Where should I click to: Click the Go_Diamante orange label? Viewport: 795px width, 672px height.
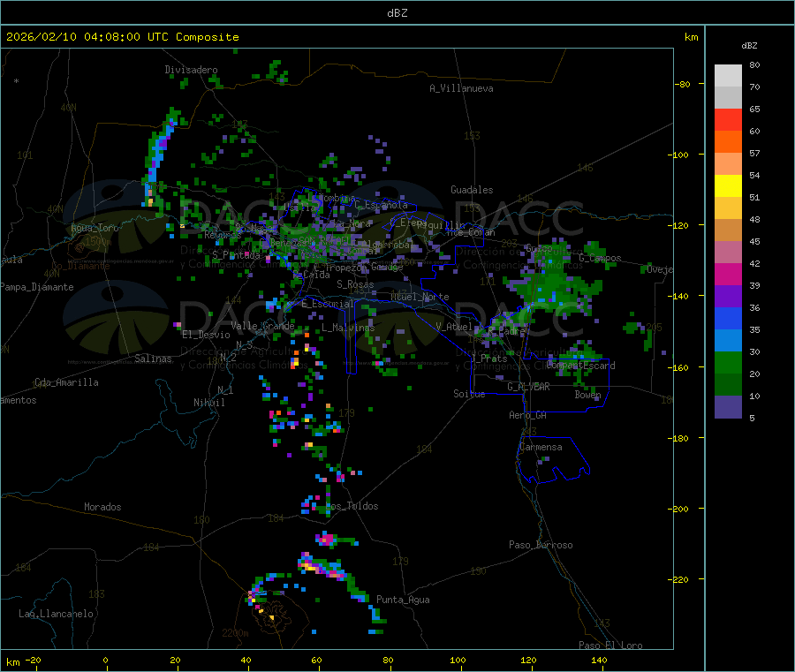point(80,266)
